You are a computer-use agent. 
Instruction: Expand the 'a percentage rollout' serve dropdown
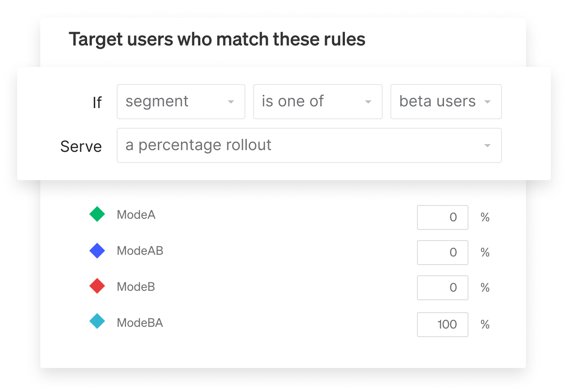(x=309, y=145)
